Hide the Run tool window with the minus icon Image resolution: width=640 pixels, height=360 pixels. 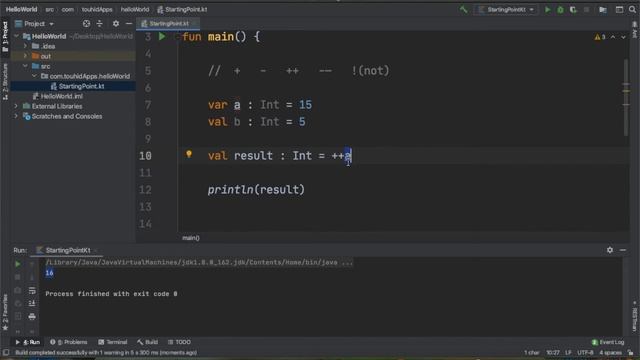coord(623,250)
